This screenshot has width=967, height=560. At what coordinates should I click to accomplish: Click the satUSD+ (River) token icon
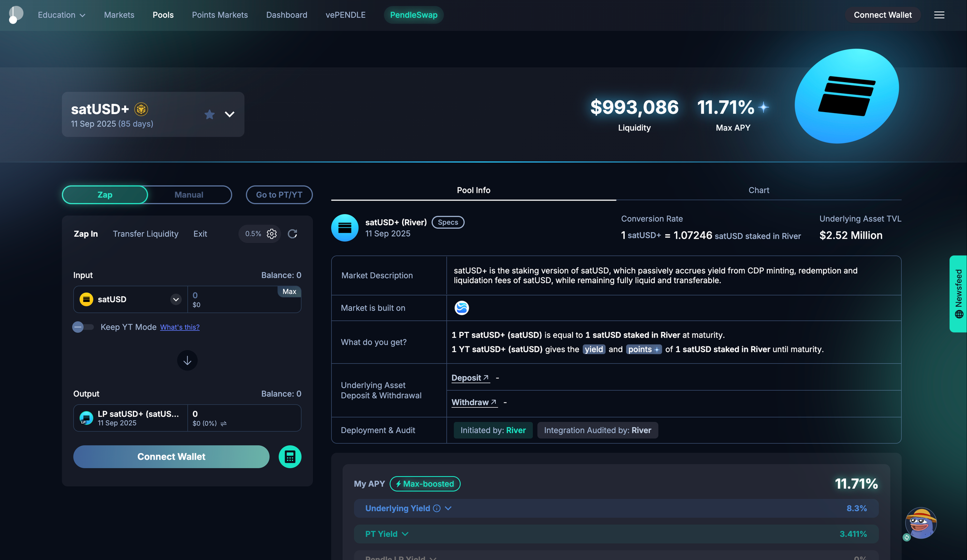point(345,228)
